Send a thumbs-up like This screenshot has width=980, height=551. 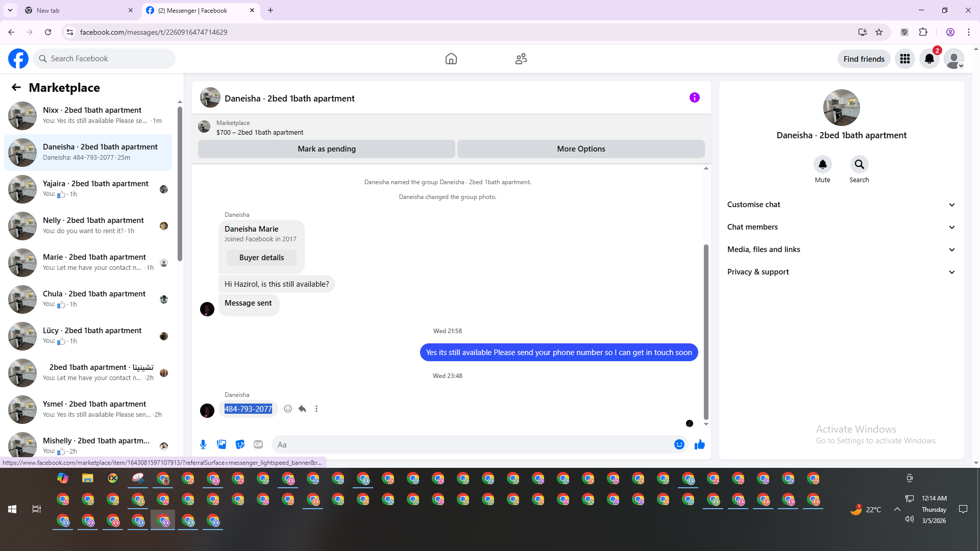[700, 444]
